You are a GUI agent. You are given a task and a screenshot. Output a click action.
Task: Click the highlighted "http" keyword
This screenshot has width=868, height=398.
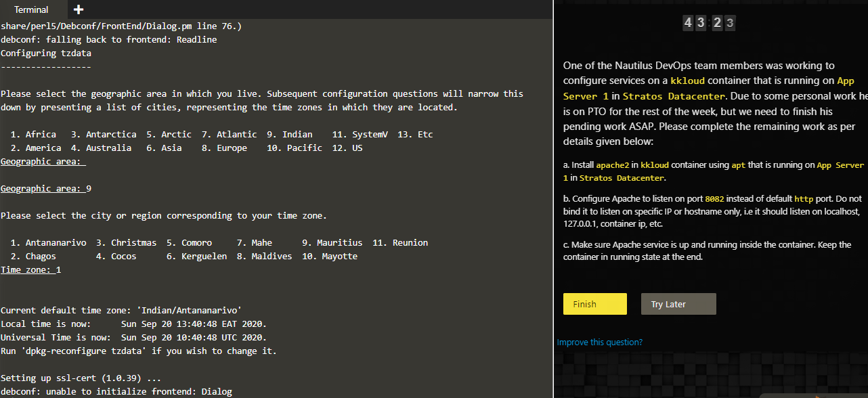coord(804,199)
